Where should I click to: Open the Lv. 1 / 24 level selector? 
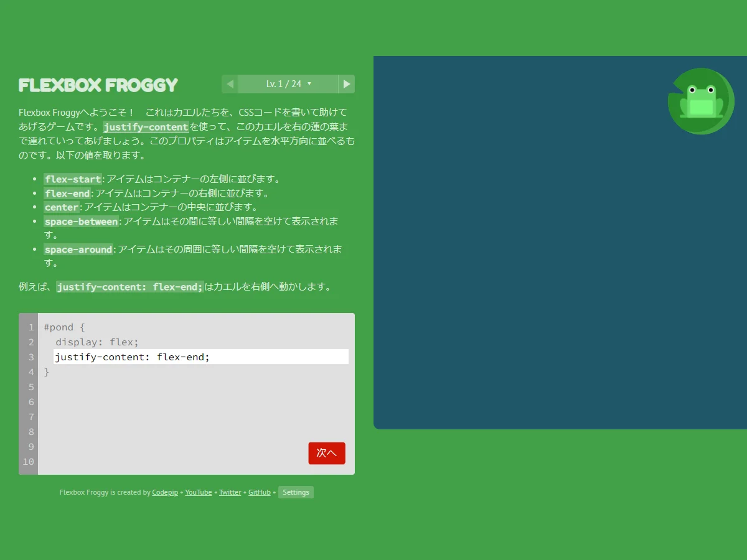[288, 84]
